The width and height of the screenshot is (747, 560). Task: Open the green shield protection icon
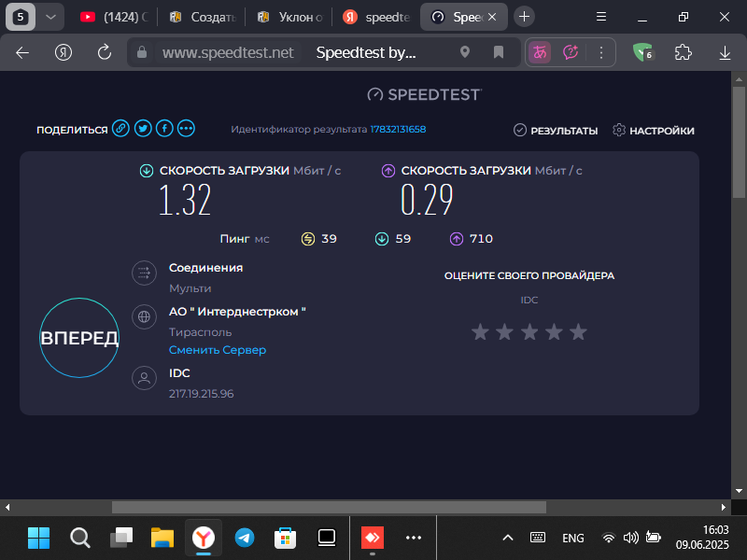point(642,52)
